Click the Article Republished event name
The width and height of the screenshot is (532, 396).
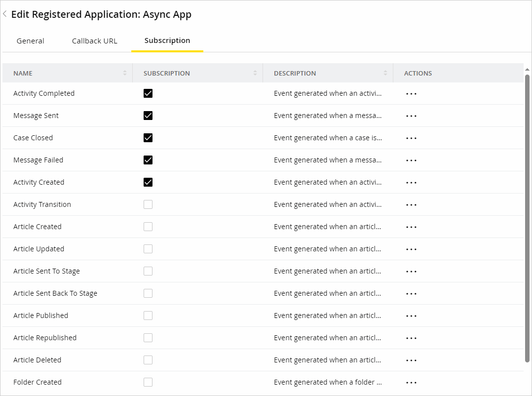tap(45, 338)
